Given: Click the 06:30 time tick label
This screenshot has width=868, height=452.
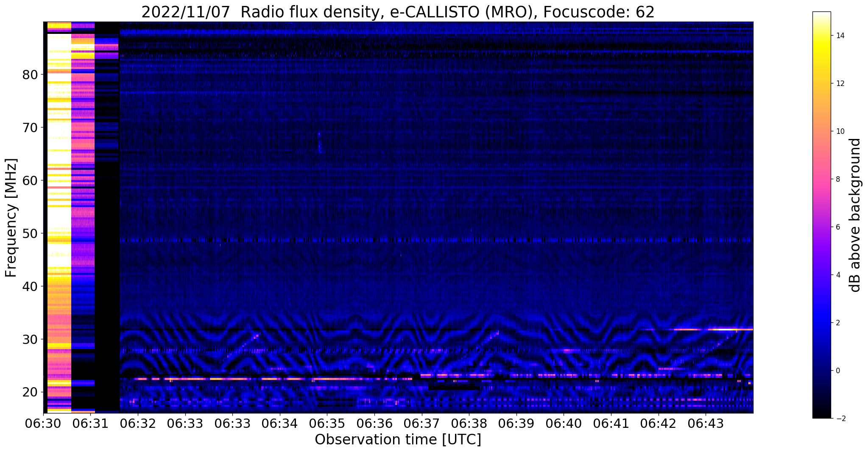Looking at the screenshot, I should point(43,424).
